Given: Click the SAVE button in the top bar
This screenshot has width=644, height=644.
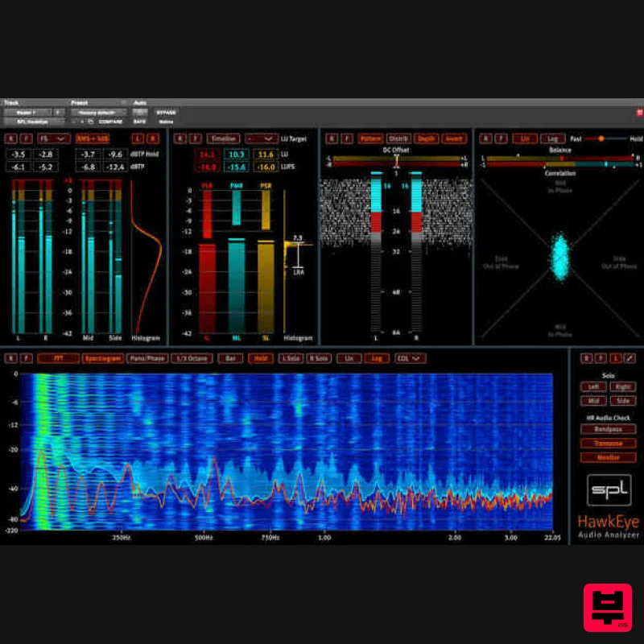Looking at the screenshot, I should (x=141, y=122).
